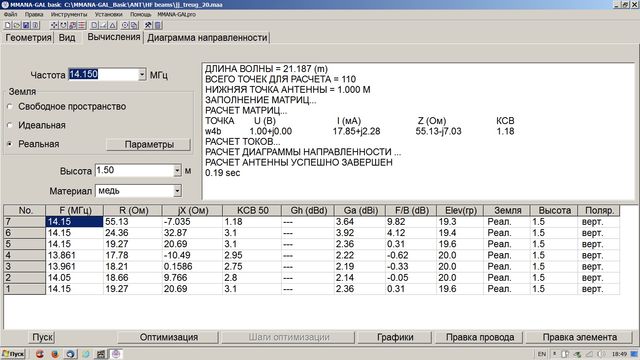Open the Windows Пуск start menu

point(13,354)
